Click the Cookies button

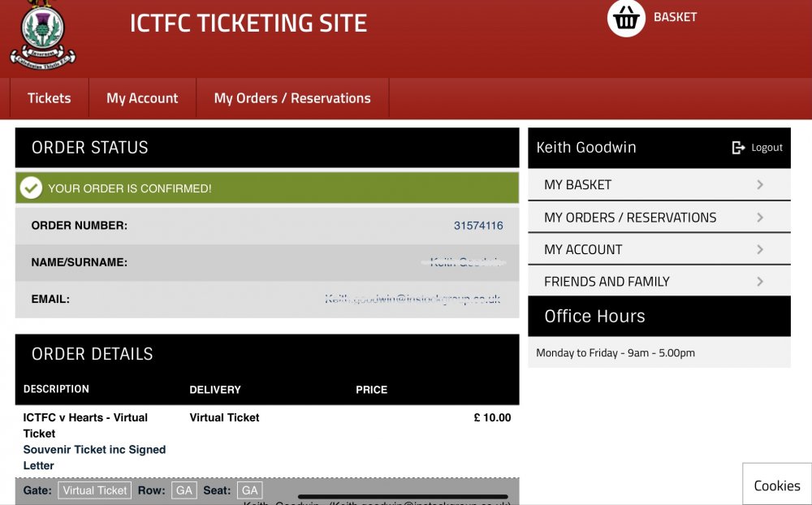[x=777, y=486]
